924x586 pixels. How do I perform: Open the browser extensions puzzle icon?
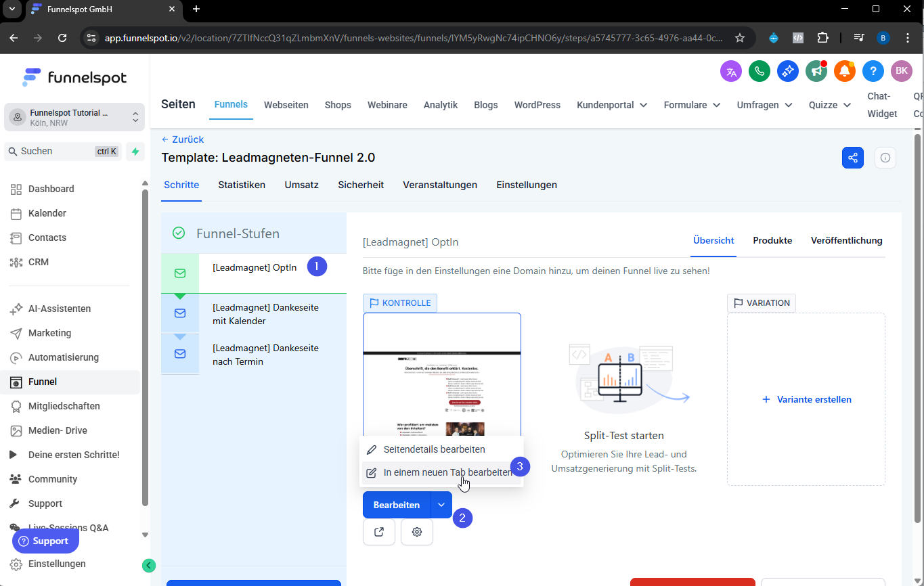point(822,38)
